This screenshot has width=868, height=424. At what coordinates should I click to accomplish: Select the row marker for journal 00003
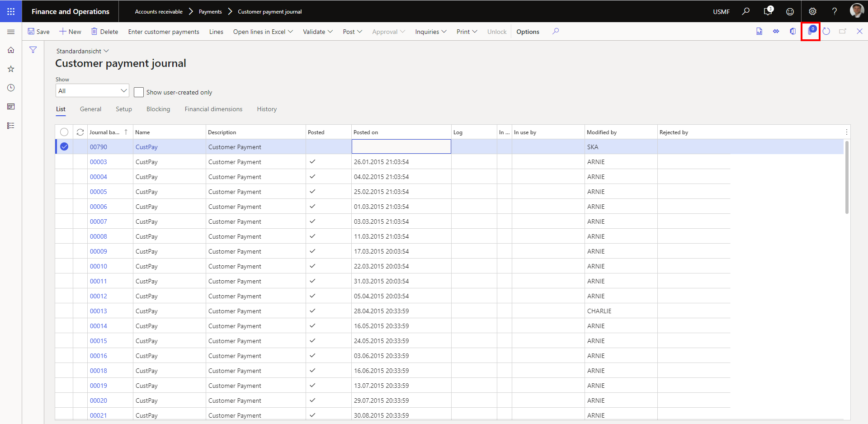click(64, 162)
